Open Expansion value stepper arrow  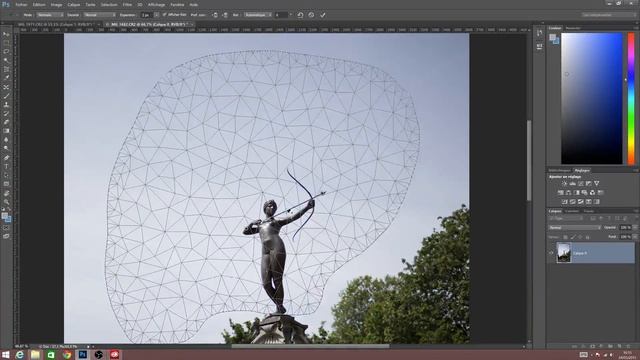[x=156, y=15]
